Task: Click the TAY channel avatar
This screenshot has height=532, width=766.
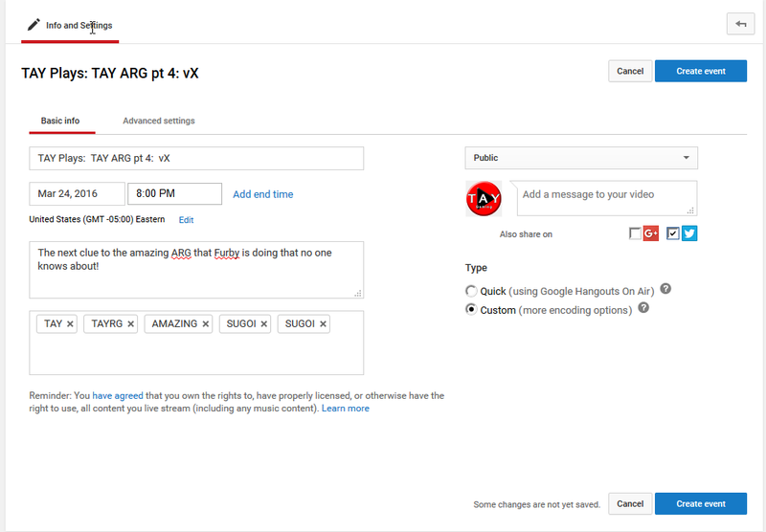Action: 484,199
